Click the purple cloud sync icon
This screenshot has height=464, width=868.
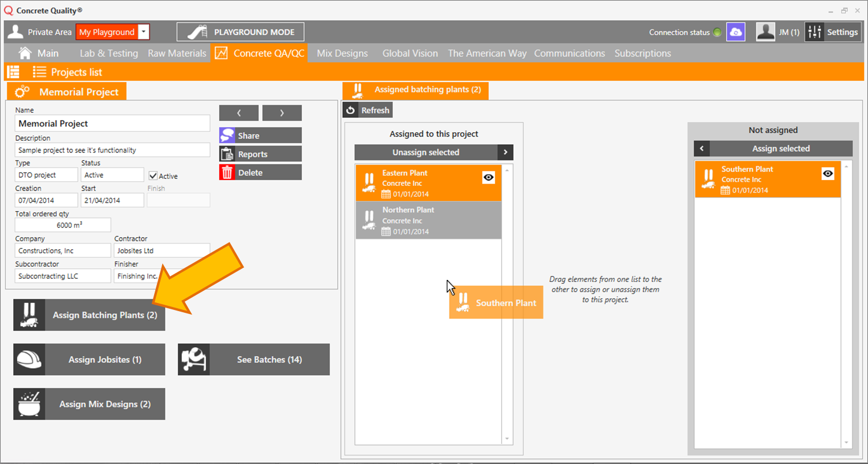click(735, 32)
